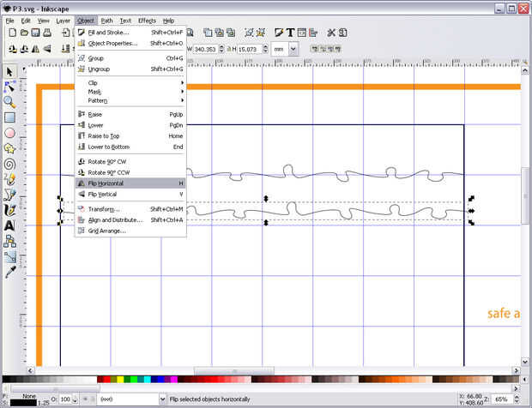Select the Spiral tool

tap(9, 165)
